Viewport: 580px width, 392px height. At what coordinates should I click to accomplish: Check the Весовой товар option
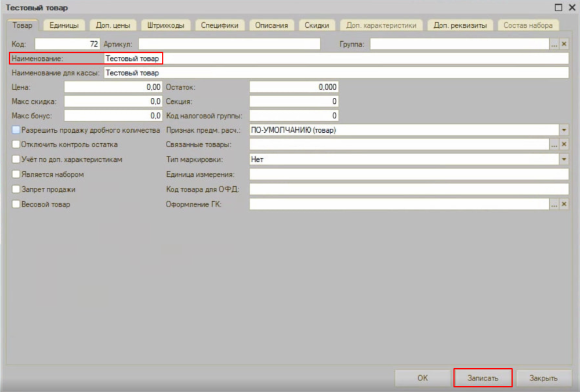[x=16, y=204]
